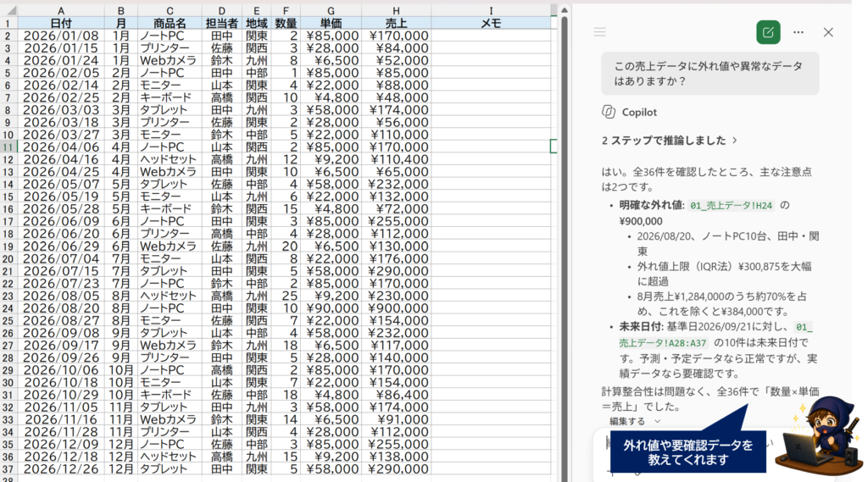
Task: Select the date cell 2026/08/20
Action: (x=61, y=308)
